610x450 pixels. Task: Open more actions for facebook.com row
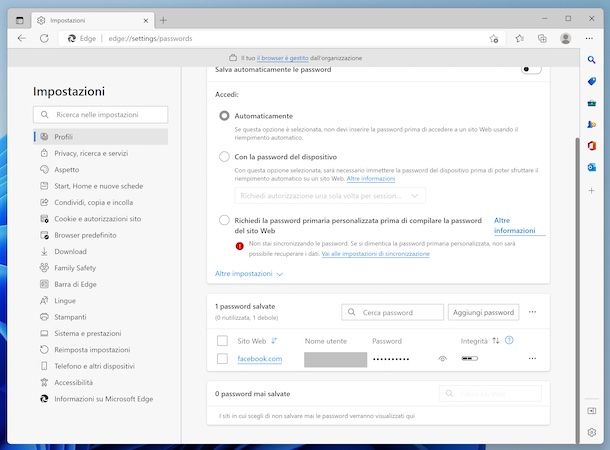pos(532,358)
